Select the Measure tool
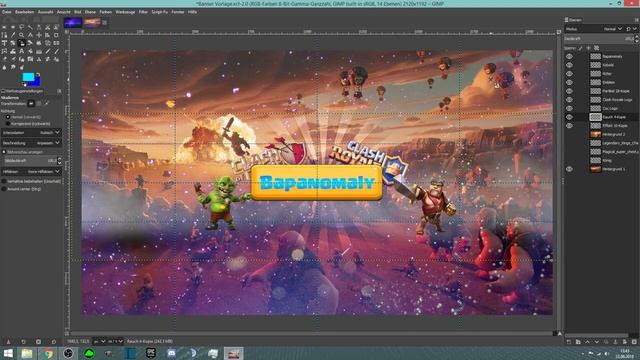The image size is (640, 360). tap(30, 35)
